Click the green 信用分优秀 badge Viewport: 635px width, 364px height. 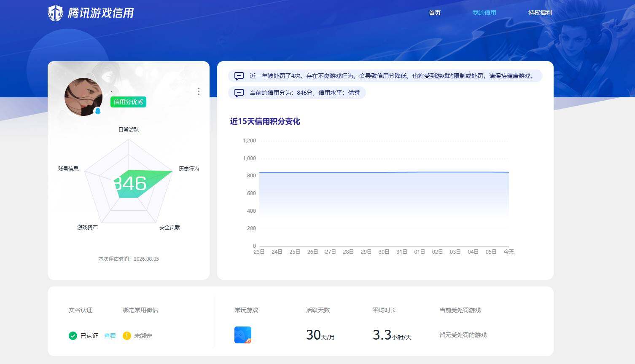click(x=128, y=102)
